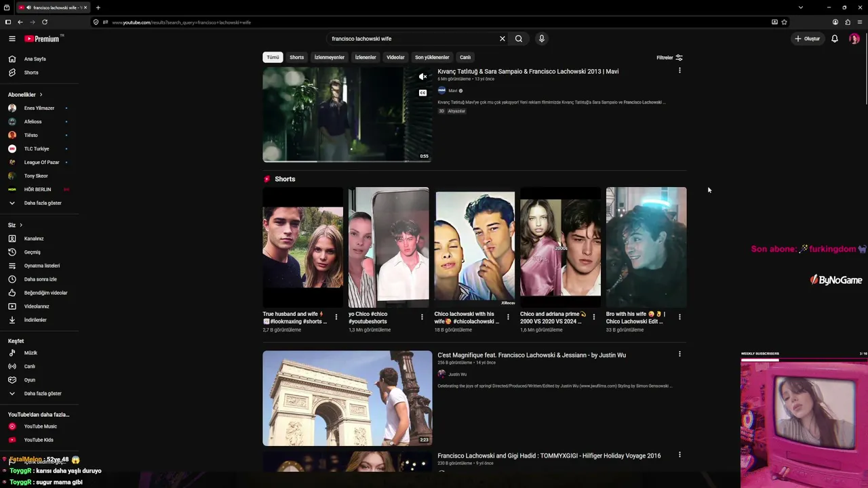
Task: Focus the browser address bar
Action: click(434, 22)
